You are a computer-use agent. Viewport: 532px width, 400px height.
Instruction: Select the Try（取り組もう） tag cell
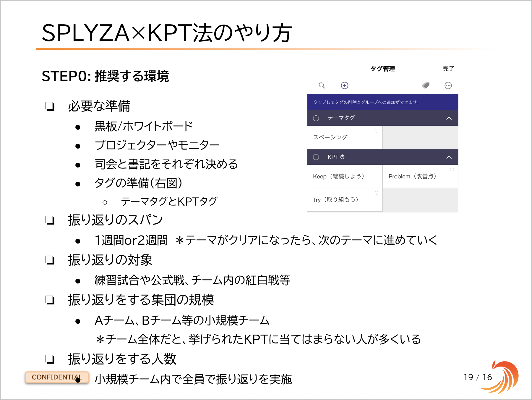click(345, 200)
